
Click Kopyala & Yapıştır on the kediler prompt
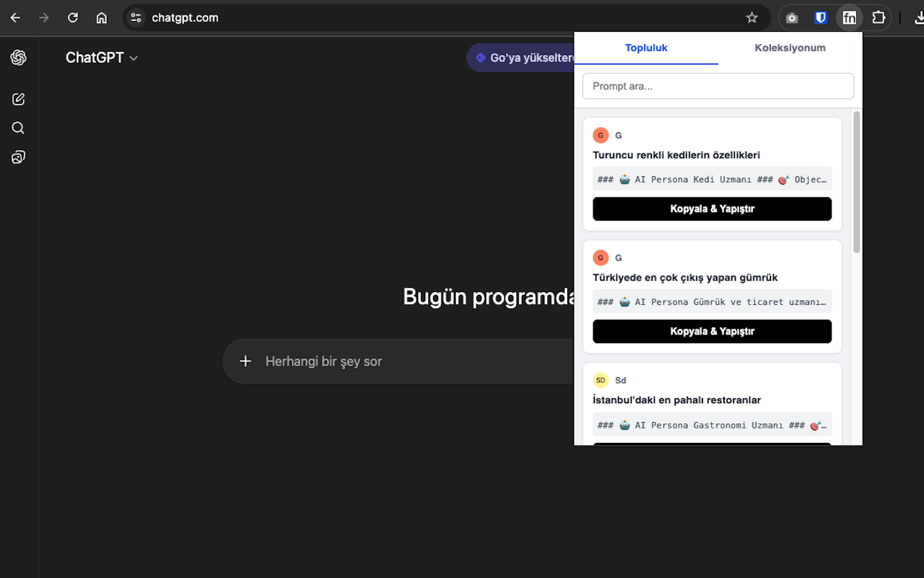[x=712, y=209]
